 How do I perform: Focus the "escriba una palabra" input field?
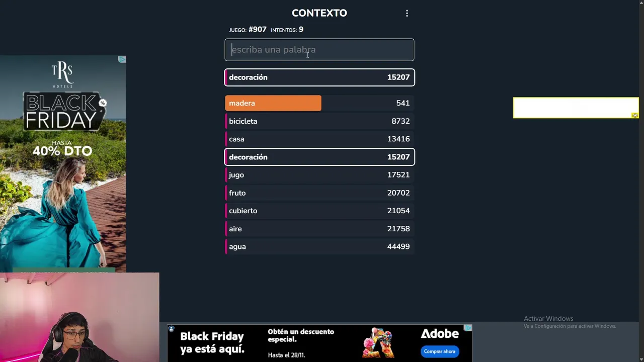click(x=319, y=50)
